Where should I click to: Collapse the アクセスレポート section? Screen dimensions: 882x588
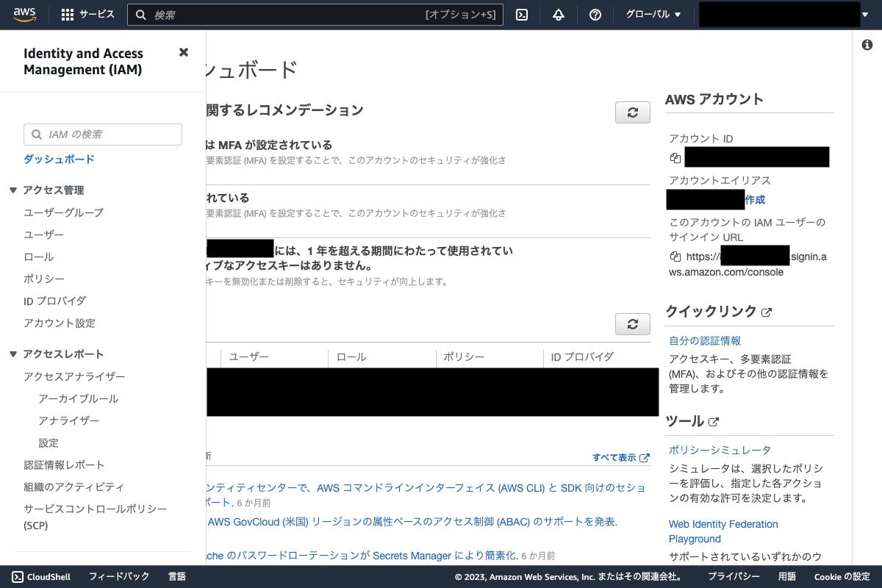pos(12,354)
